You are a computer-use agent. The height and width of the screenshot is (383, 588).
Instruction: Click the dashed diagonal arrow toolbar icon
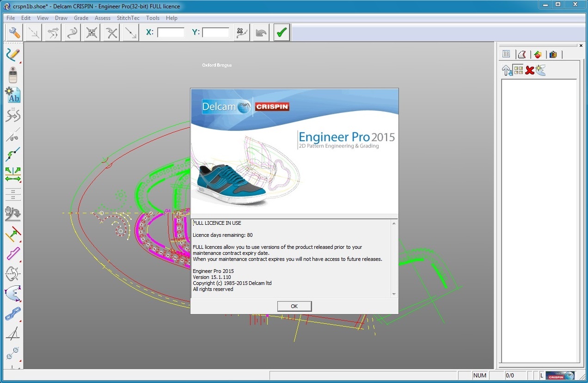[x=34, y=32]
